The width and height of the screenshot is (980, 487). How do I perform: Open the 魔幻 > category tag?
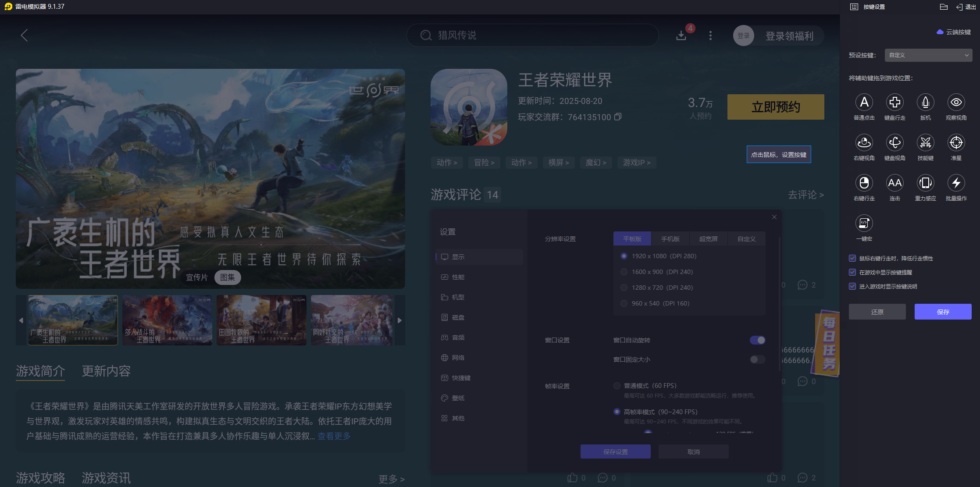(596, 163)
